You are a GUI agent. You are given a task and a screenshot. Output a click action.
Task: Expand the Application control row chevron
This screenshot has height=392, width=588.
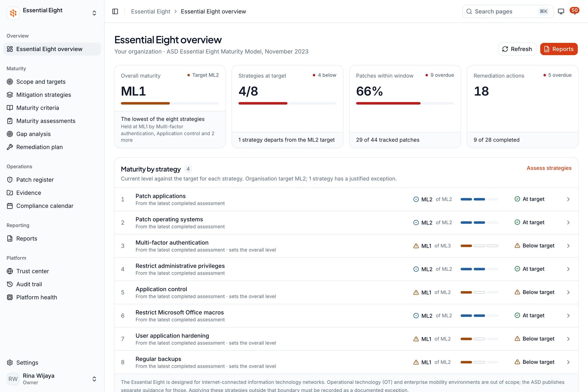(x=568, y=292)
